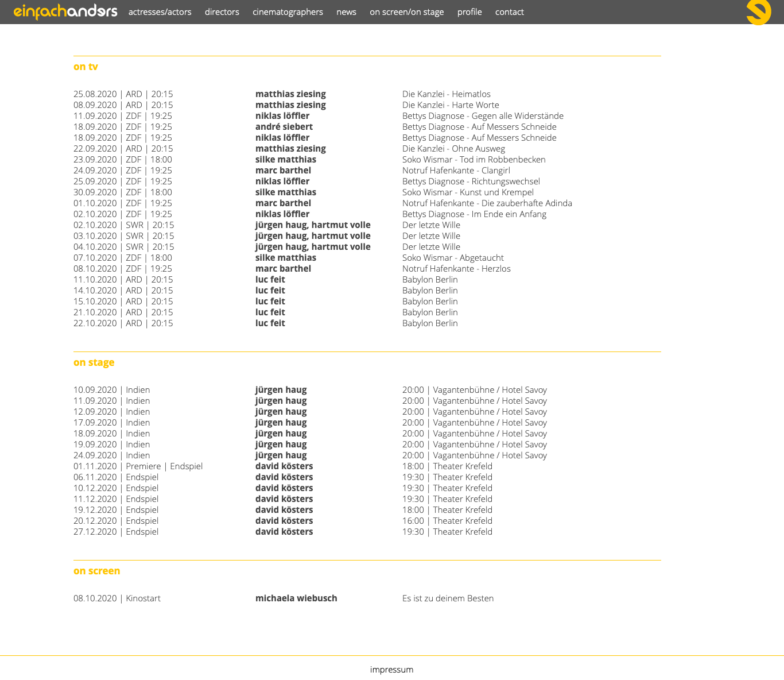Open silke matthias in Tod im Robbenbecken row
Image resolution: width=784 pixels, height=680 pixels.
pyautogui.click(x=286, y=160)
